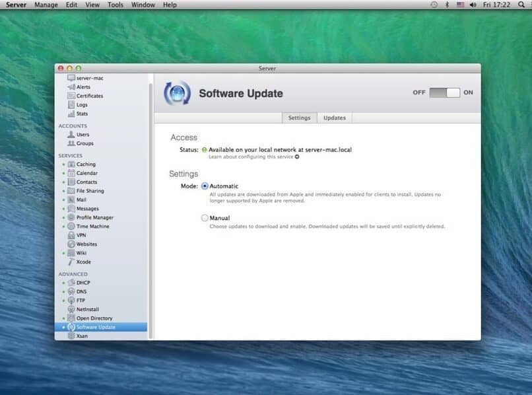Viewport: 532px width, 395px height.
Task: Click the Alerts icon in sidebar
Action: coord(71,87)
